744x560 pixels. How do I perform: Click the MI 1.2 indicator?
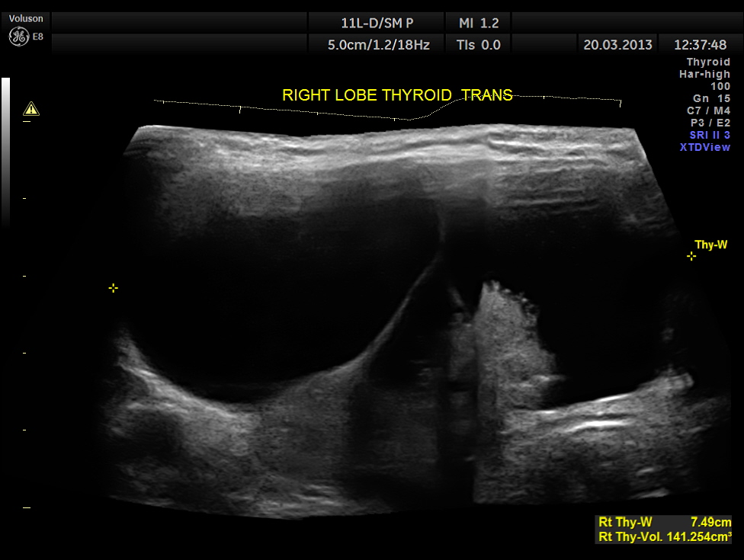(x=479, y=22)
